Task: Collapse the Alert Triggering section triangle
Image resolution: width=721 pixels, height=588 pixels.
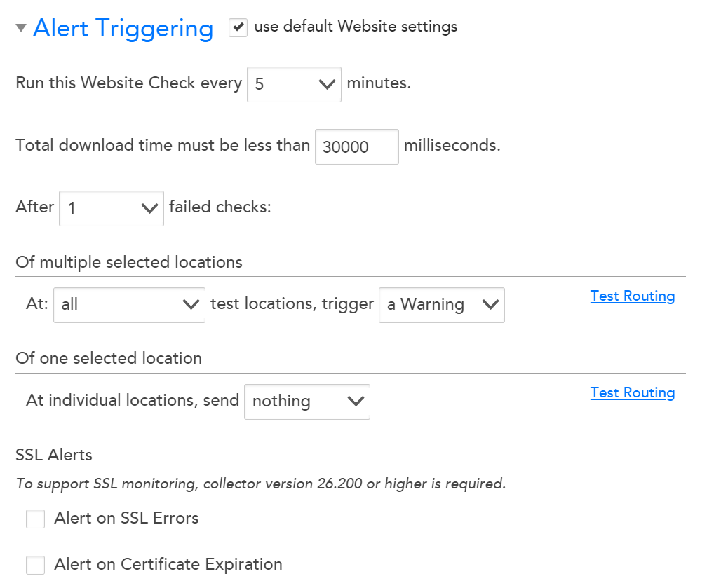Action: (21, 28)
